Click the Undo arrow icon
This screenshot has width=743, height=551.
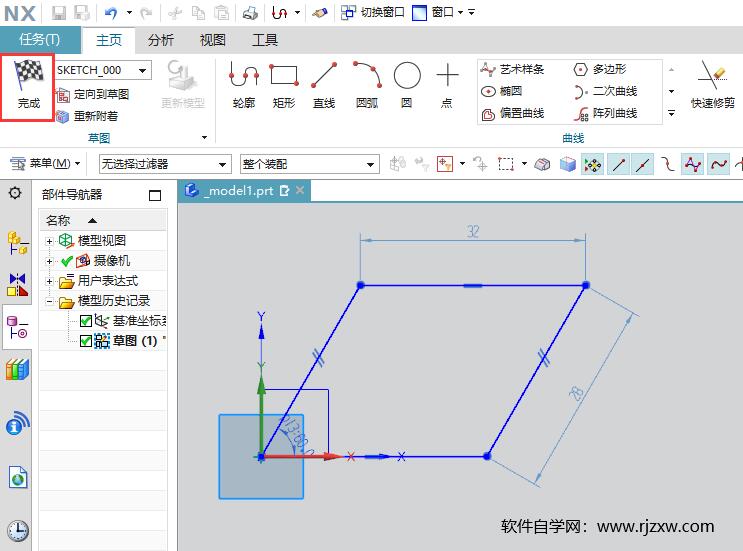[111, 13]
